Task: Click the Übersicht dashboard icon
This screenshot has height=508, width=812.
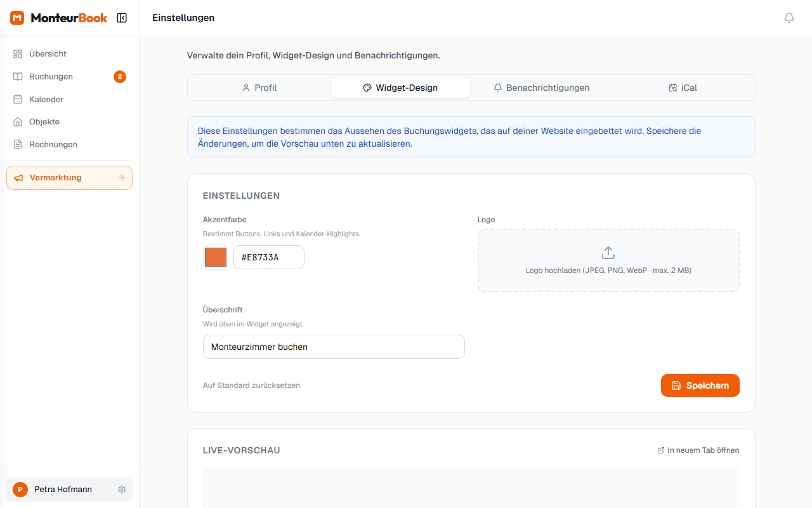Action: coord(18,54)
